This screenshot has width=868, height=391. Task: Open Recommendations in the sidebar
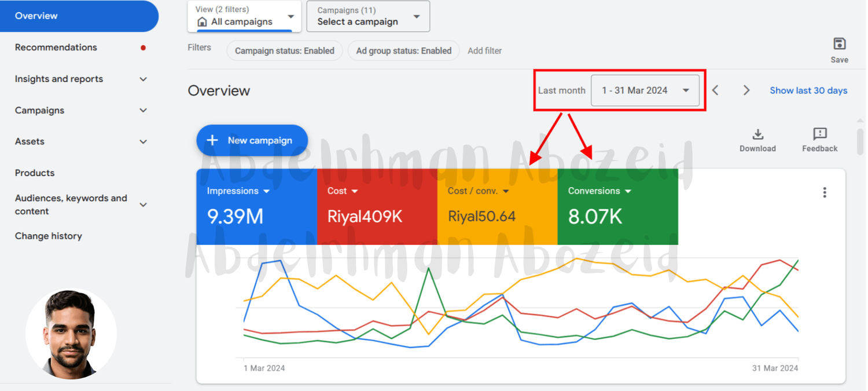(x=56, y=47)
